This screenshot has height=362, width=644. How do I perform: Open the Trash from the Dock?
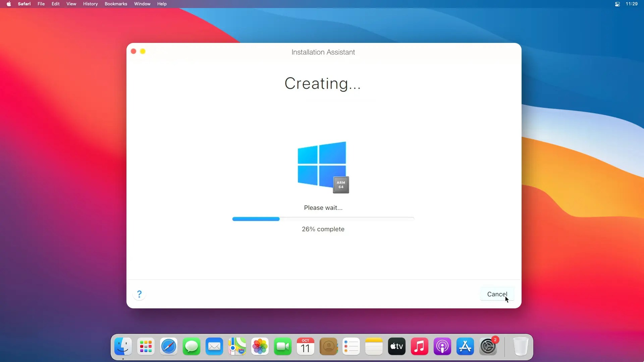click(x=521, y=347)
